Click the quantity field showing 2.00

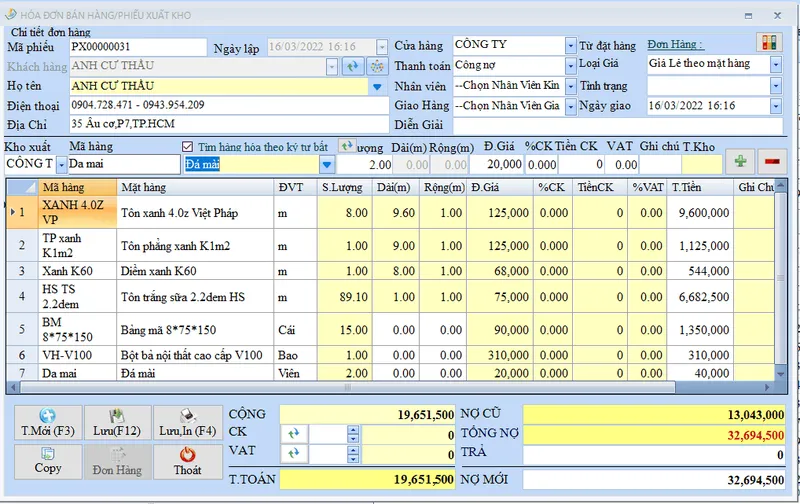pos(364,165)
